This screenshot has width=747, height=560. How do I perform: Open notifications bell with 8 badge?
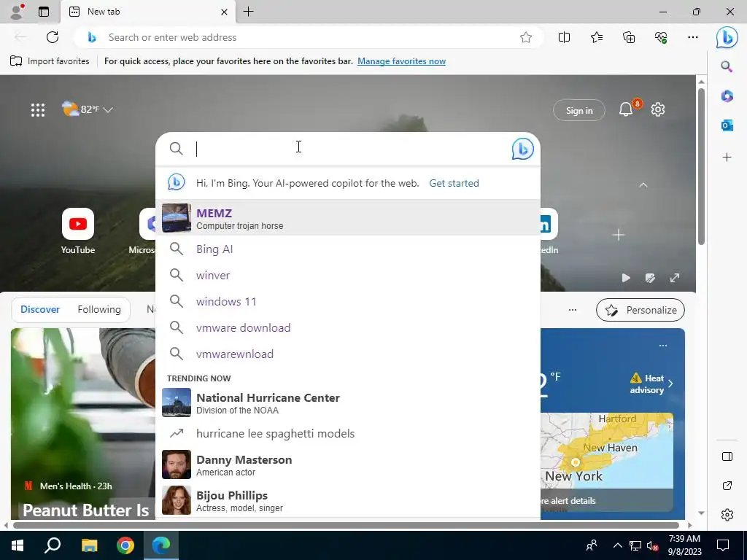[x=626, y=109]
